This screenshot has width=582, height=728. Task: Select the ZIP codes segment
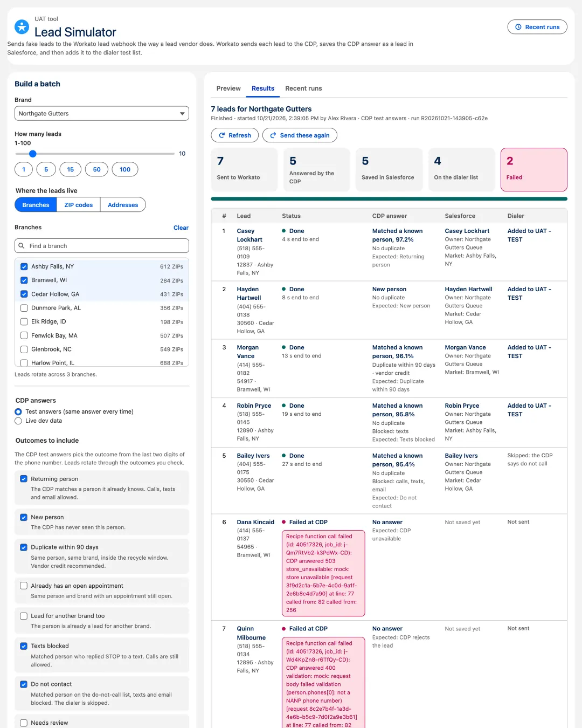[x=79, y=205]
